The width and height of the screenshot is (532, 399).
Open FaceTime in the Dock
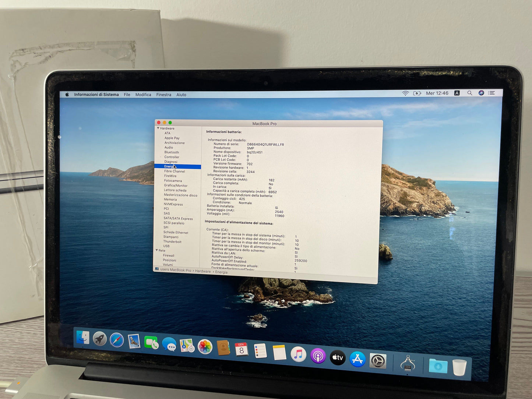click(x=151, y=343)
